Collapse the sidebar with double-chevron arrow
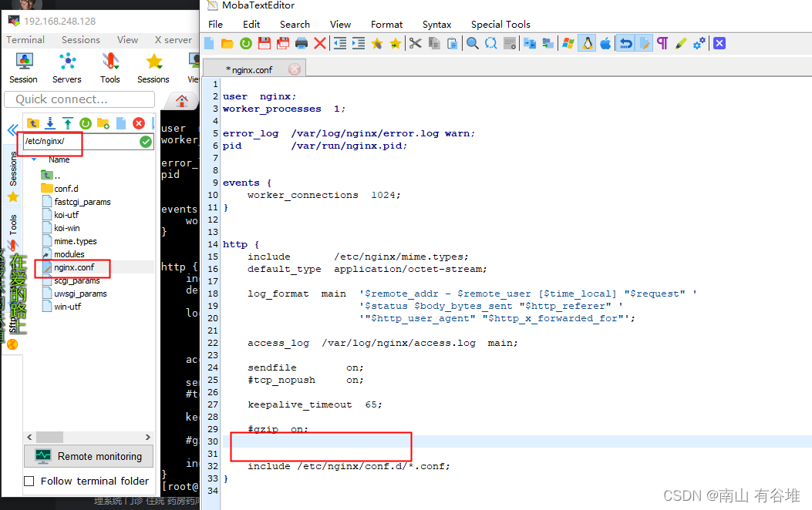This screenshot has width=812, height=510. (12, 130)
